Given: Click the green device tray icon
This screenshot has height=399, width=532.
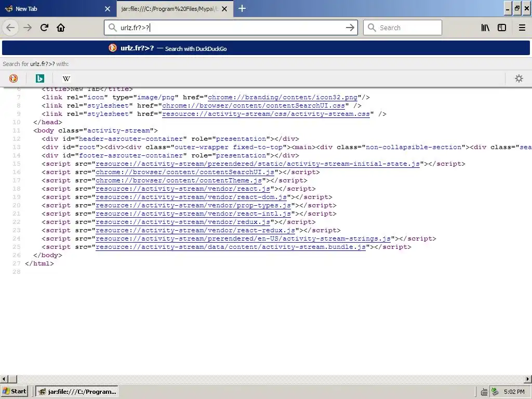Looking at the screenshot, I should (495, 392).
